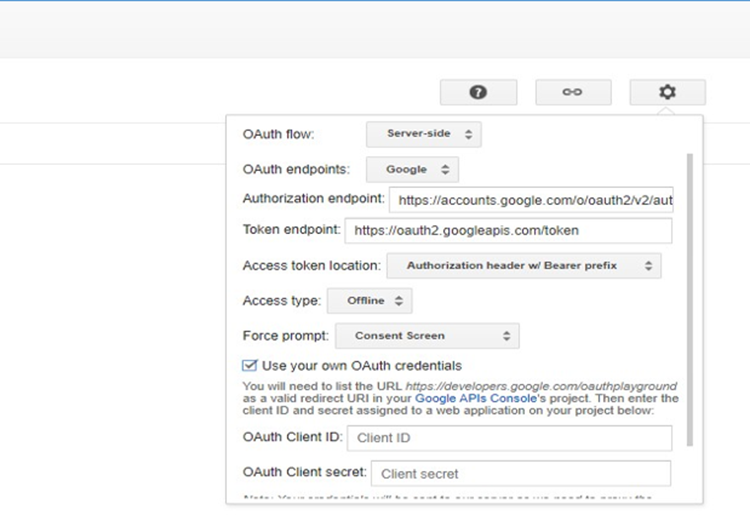Screen dimensions: 750x527
Task: Click the OAuth flow label text
Action: (277, 134)
